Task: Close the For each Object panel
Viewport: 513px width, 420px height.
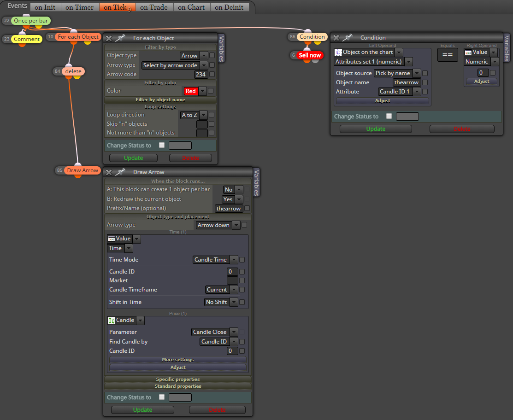Action: [109, 38]
